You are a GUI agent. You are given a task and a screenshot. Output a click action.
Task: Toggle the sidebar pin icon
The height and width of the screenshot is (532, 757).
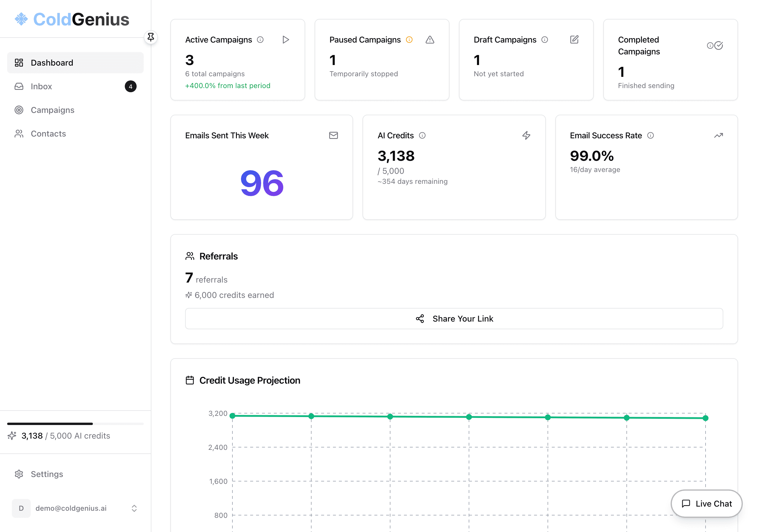[151, 37]
